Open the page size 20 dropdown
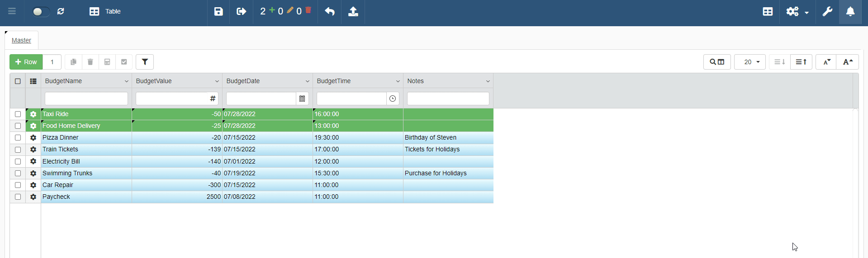868x258 pixels. pyautogui.click(x=749, y=62)
